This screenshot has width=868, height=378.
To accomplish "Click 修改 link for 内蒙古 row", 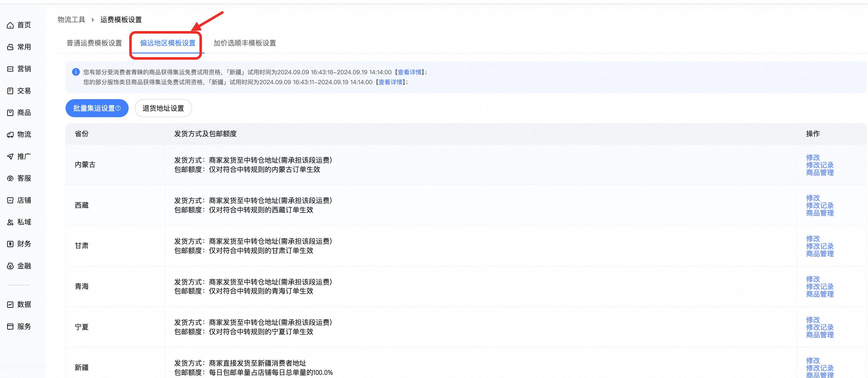I will 813,158.
